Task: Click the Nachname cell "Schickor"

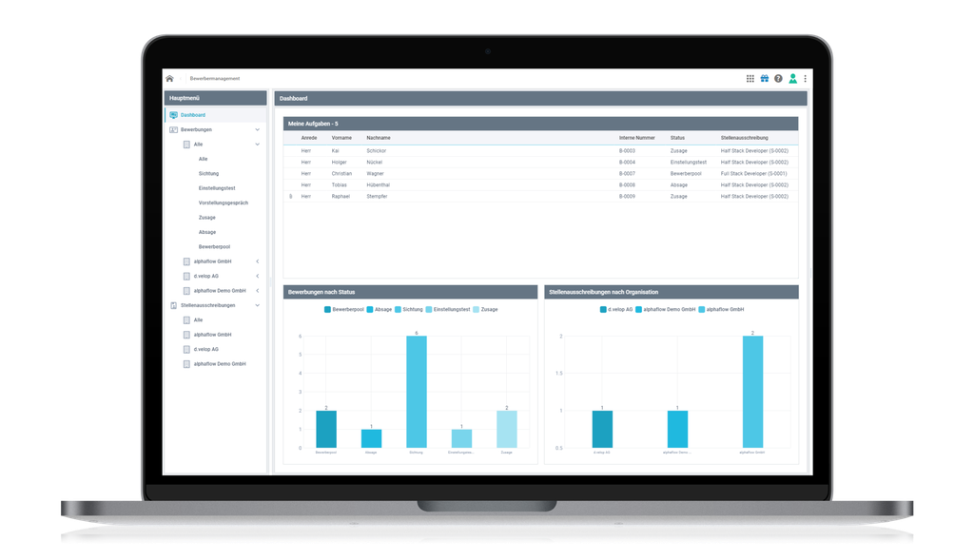Action: [377, 151]
